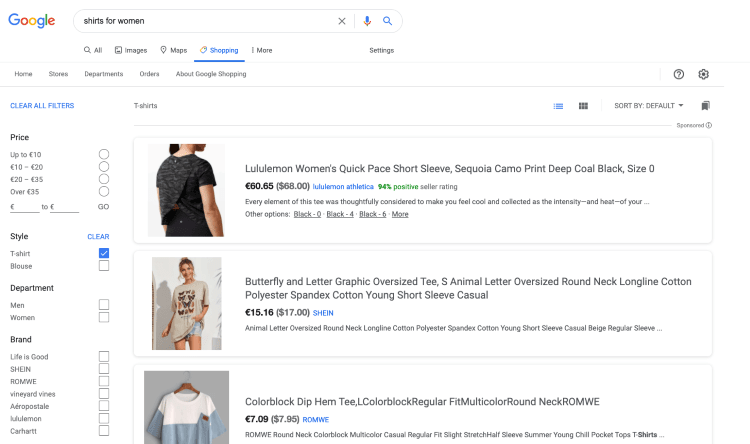Image resolution: width=750 pixels, height=444 pixels.
Task: Select Black - 4 option
Action: [340, 214]
